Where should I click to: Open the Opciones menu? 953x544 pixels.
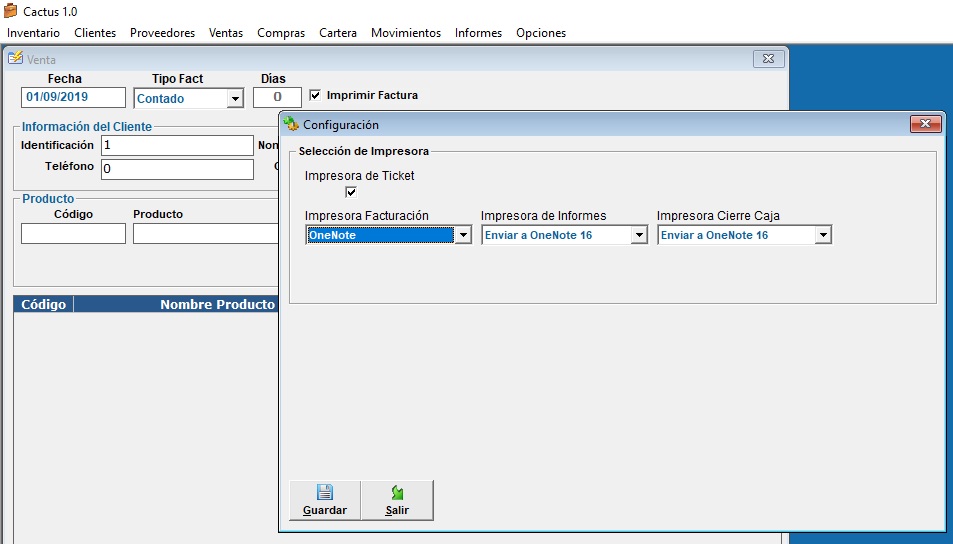540,33
